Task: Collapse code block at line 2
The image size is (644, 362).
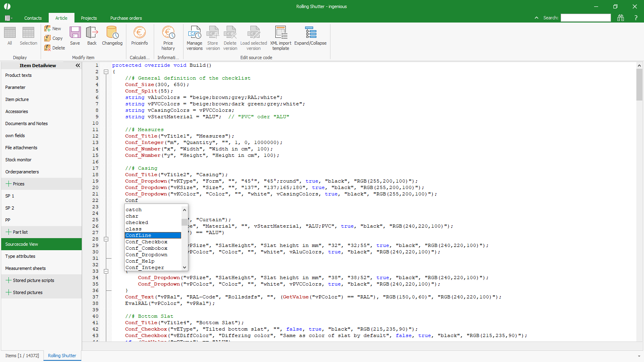Action: pos(106,72)
